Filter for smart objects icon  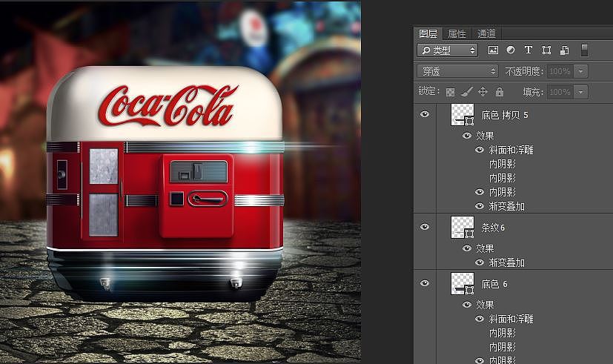564,50
